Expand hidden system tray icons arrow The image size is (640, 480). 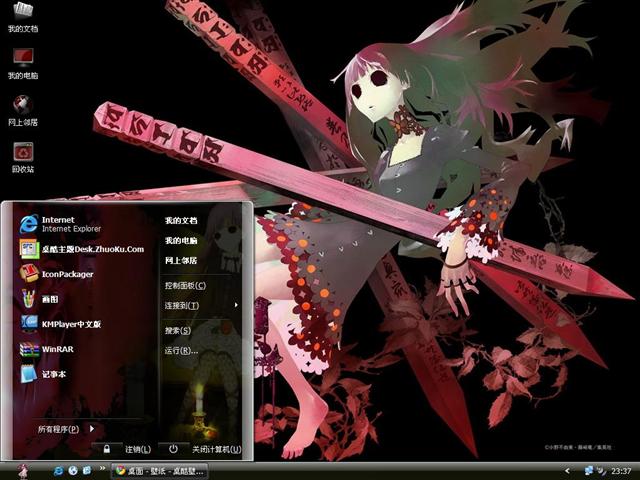(x=567, y=471)
